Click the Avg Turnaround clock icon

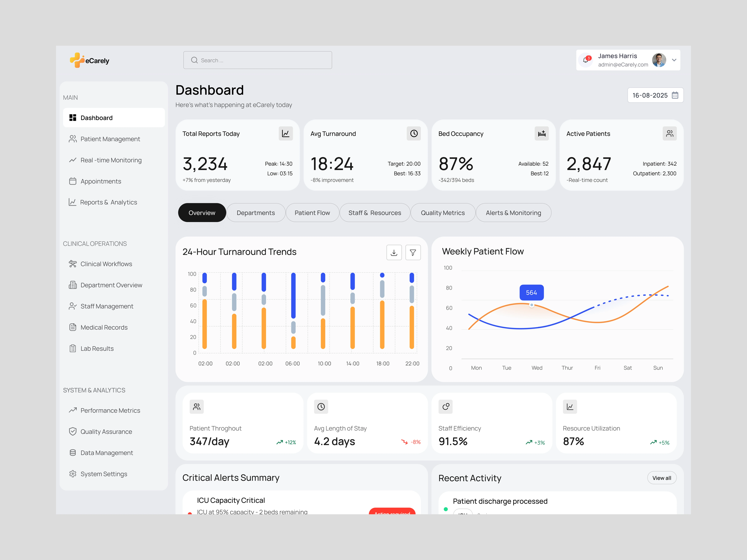(413, 134)
